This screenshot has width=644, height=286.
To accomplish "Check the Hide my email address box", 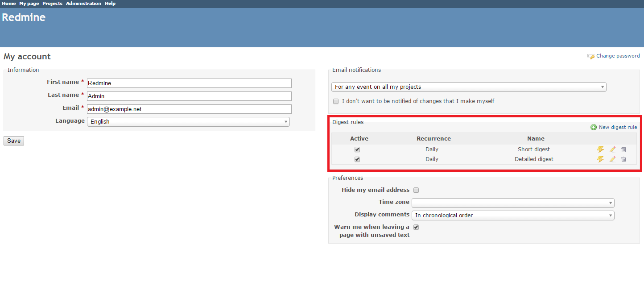I will (416, 190).
